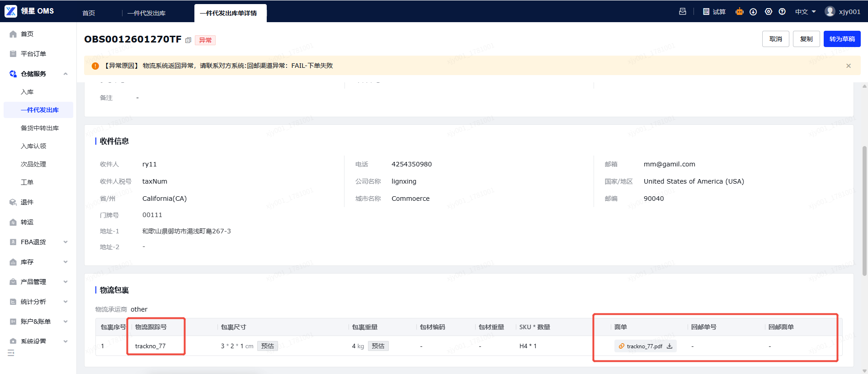Expand the 库存 menu chevron
The height and width of the screenshot is (374, 868).
point(66,262)
